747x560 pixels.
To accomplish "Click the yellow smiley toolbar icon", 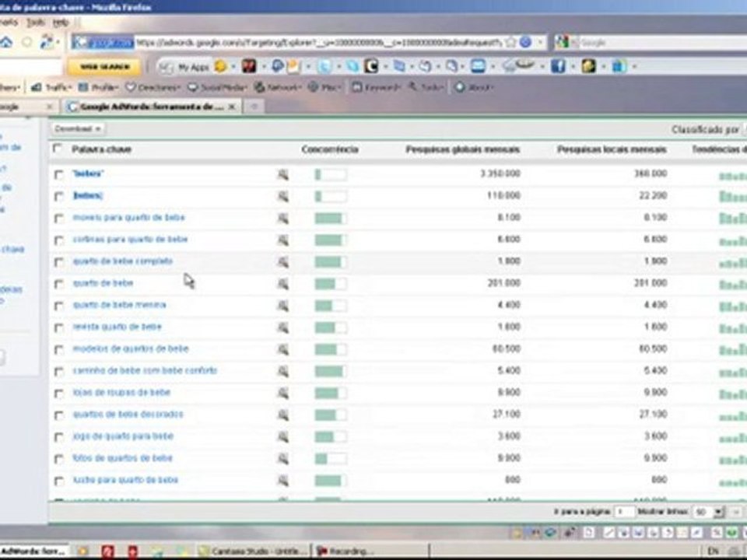I will point(220,66).
